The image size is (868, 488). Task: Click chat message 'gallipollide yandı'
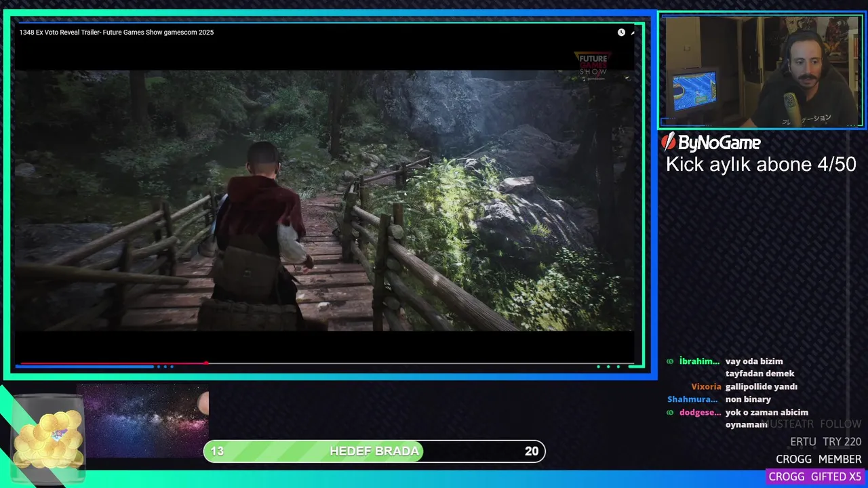[x=762, y=387]
